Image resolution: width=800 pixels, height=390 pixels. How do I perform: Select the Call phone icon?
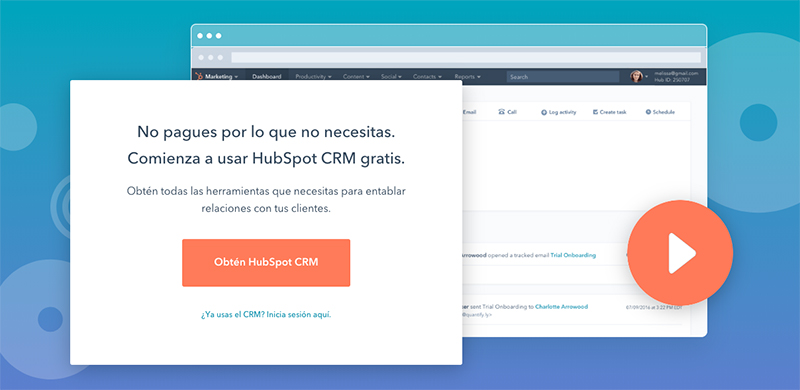tap(502, 112)
